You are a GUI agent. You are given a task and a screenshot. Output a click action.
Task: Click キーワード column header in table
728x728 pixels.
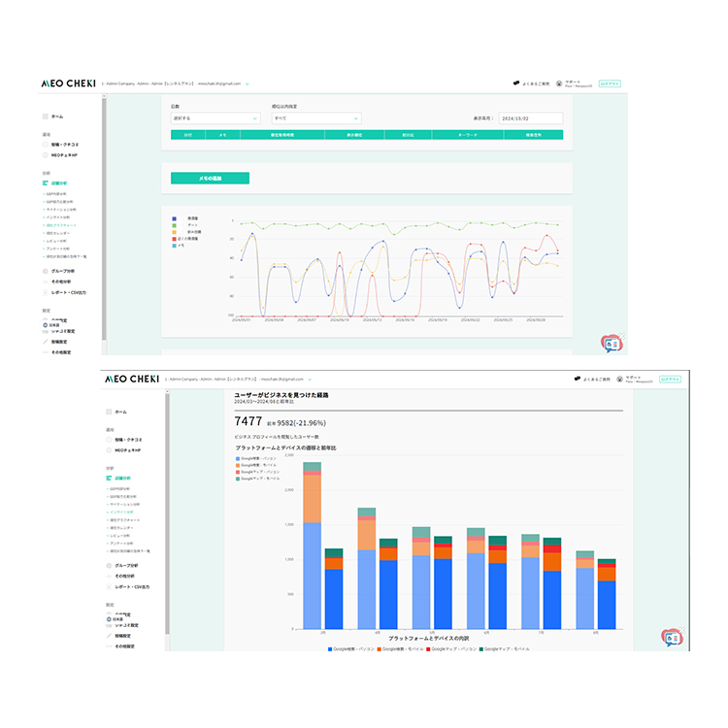(x=468, y=135)
